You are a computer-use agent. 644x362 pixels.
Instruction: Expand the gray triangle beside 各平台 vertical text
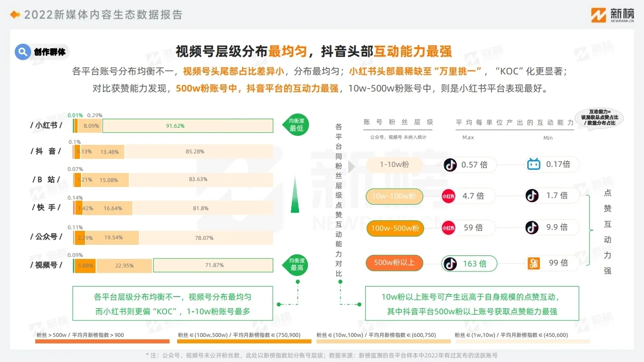pos(351,166)
